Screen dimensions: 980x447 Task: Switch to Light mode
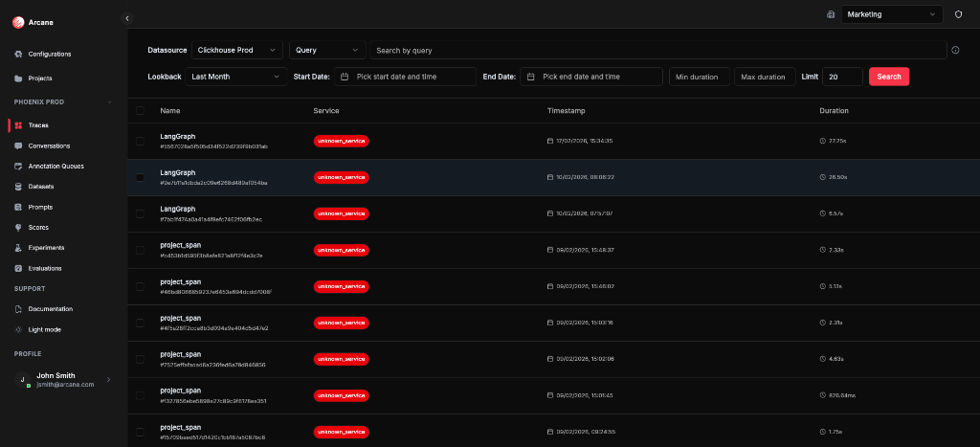[44, 329]
